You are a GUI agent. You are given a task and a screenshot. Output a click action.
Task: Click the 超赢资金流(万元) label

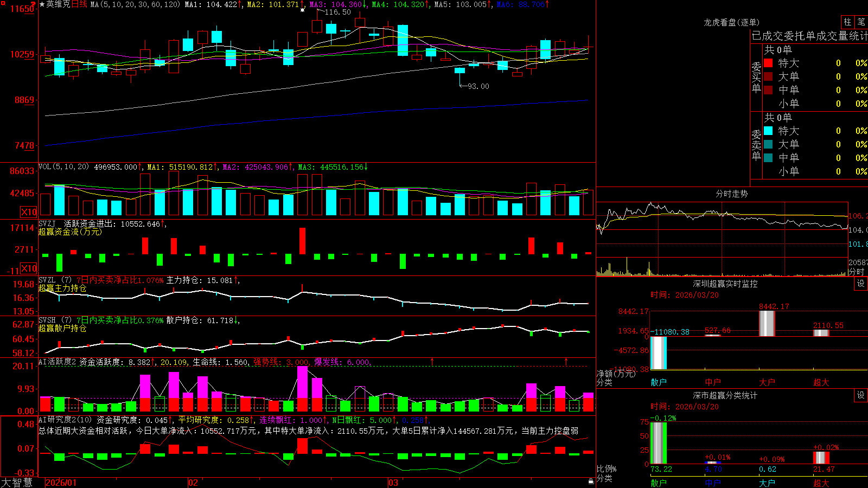(70, 232)
